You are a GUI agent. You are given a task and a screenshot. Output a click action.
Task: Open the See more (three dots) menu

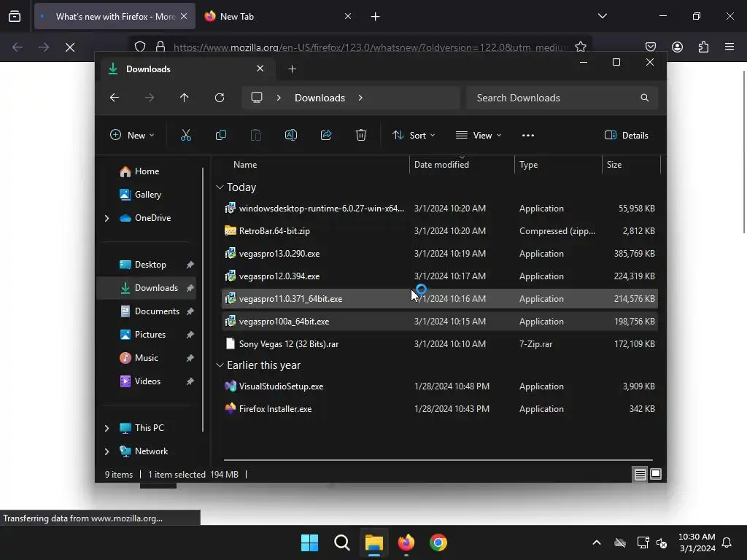[528, 135]
